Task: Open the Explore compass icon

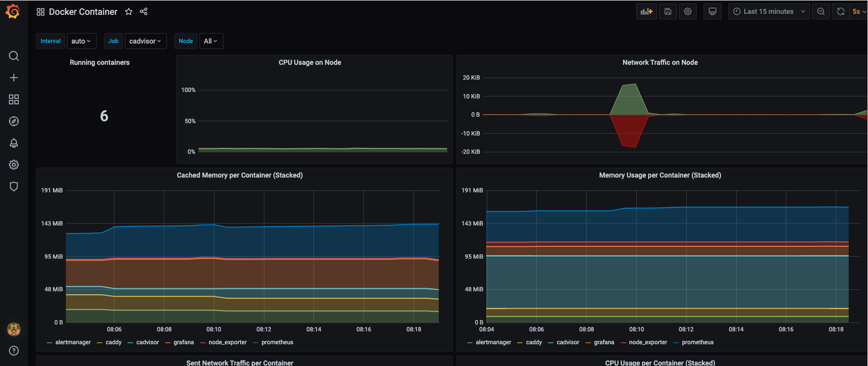Action: click(14, 121)
